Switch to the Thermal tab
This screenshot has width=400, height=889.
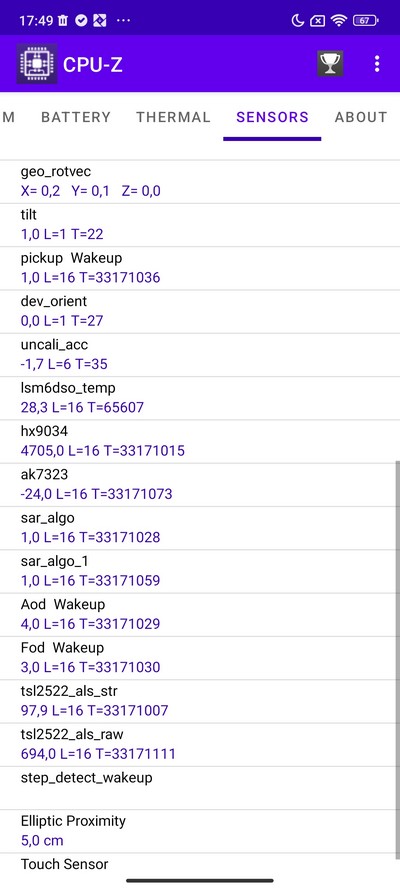click(x=173, y=117)
